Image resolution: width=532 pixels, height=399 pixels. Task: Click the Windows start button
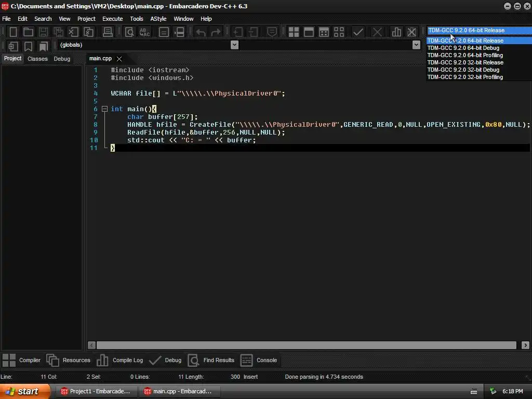pos(24,391)
